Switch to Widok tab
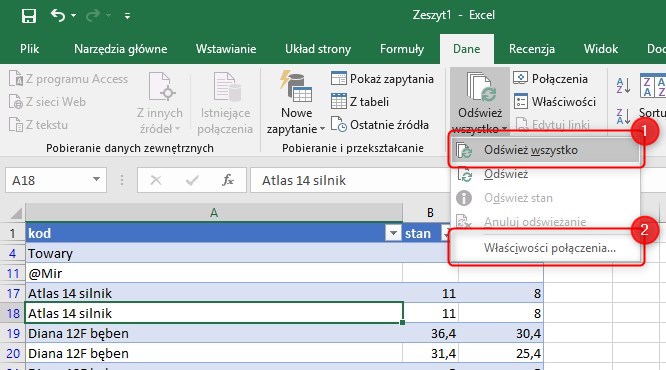Viewport: 666px width, 370px height. [601, 49]
